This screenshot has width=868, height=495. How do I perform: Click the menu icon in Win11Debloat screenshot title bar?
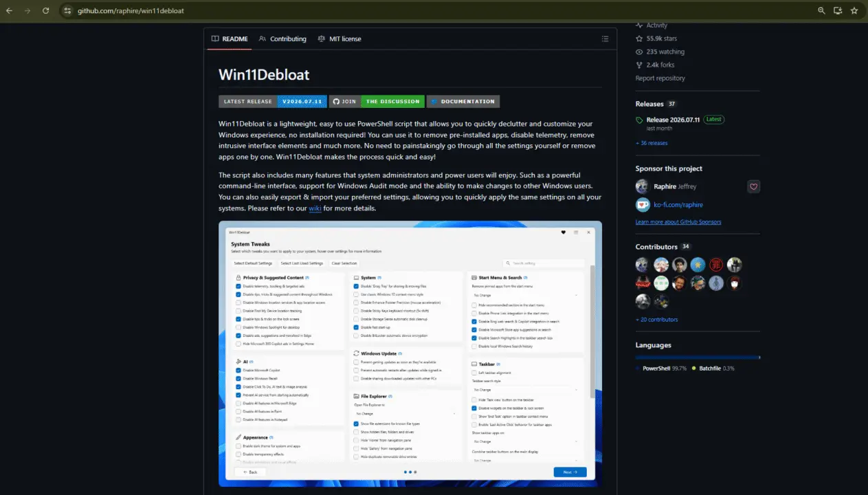pos(577,232)
